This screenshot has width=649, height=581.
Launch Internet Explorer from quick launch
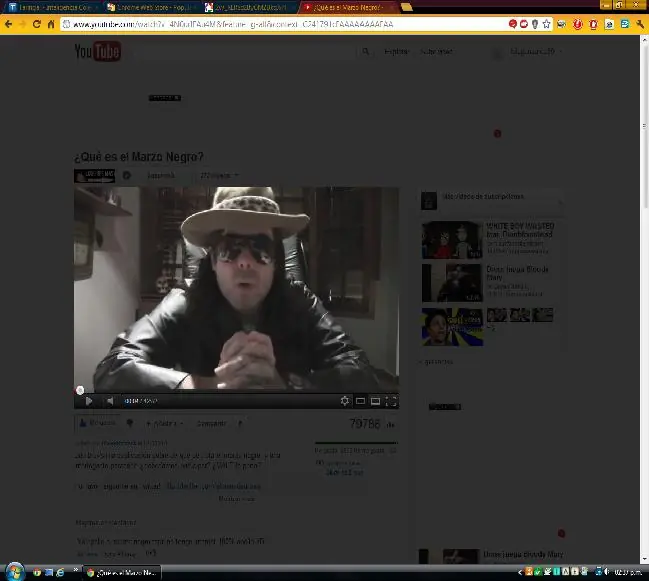coord(60,572)
